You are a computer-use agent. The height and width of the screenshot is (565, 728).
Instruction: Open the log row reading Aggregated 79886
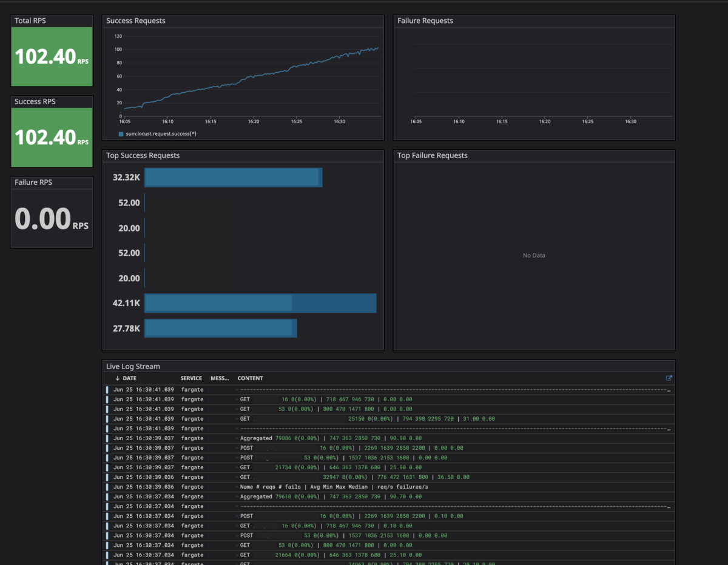coord(388,438)
